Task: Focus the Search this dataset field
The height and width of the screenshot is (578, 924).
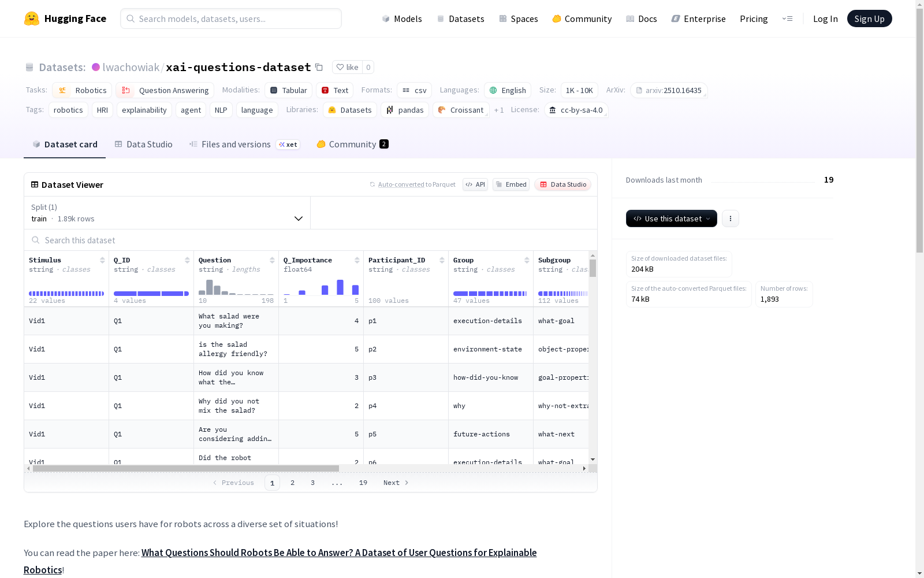Action: coord(311,240)
